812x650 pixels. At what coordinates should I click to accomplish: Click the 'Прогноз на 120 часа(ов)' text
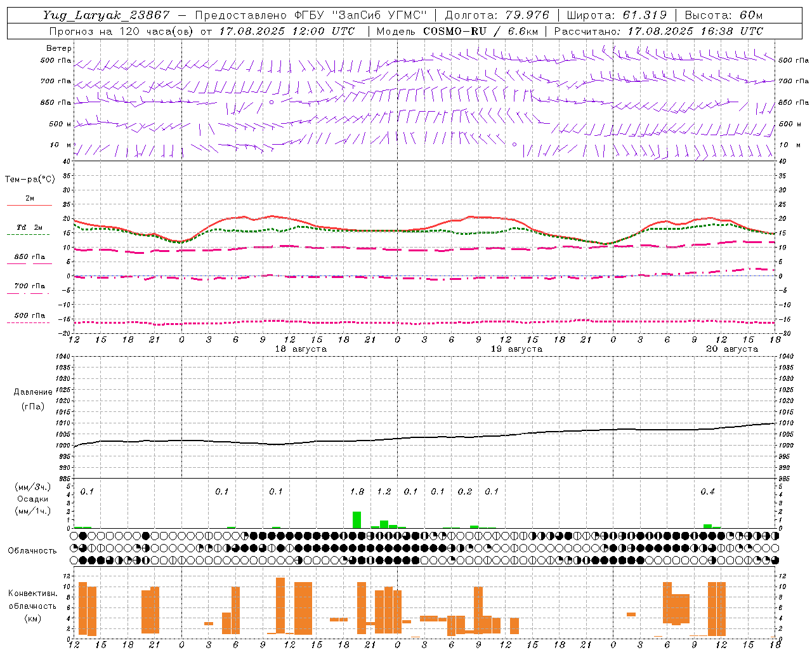coord(122,31)
